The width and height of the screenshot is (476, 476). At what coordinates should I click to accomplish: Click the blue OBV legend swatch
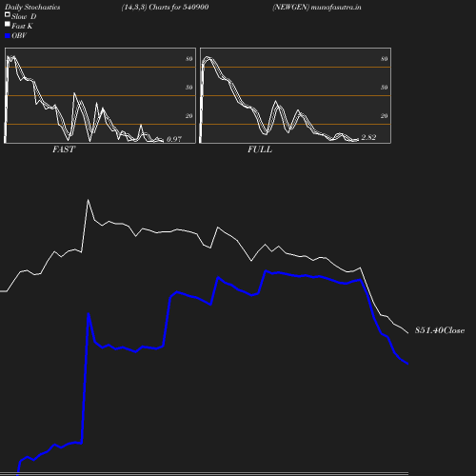pyautogui.click(x=8, y=36)
